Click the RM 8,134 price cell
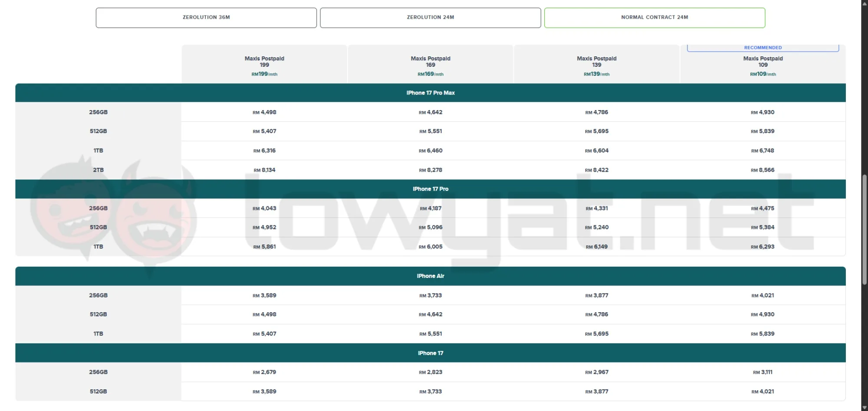 click(x=264, y=170)
